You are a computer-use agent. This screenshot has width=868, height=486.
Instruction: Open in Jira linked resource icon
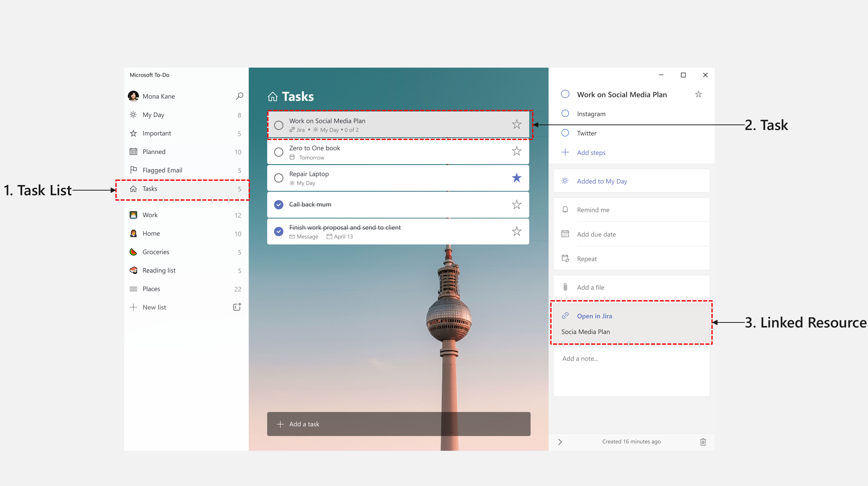pyautogui.click(x=565, y=316)
